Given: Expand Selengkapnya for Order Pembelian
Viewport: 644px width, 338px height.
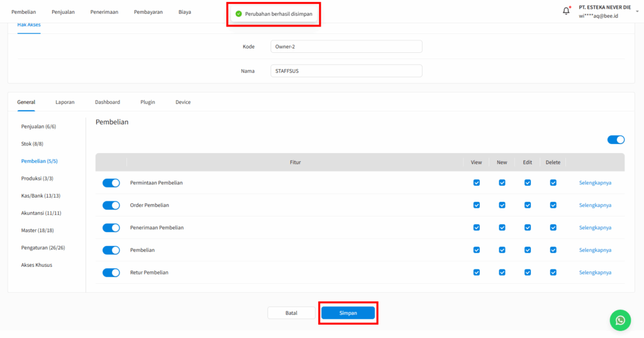Looking at the screenshot, I should [x=595, y=205].
